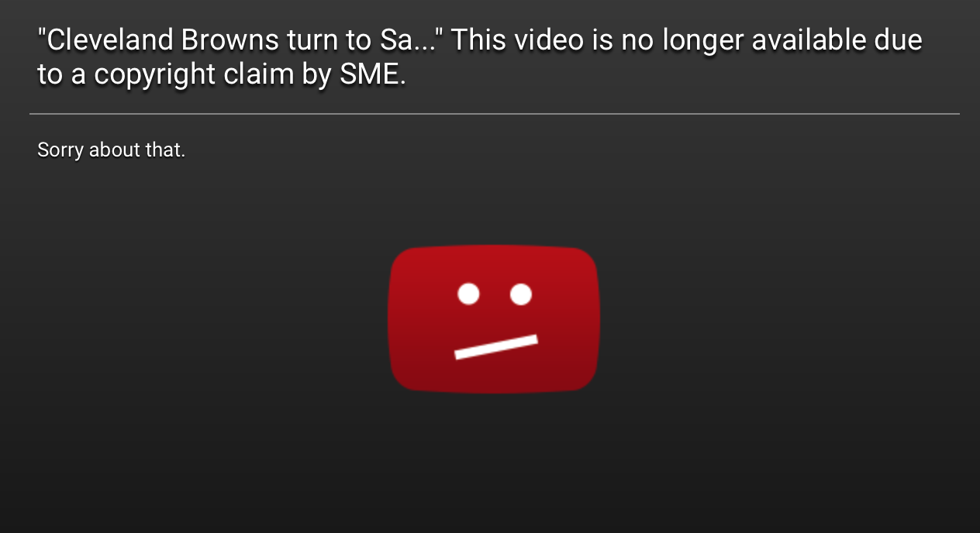The image size is (980, 533).
Task: Click the right eye of the sad face
Action: pos(521,294)
